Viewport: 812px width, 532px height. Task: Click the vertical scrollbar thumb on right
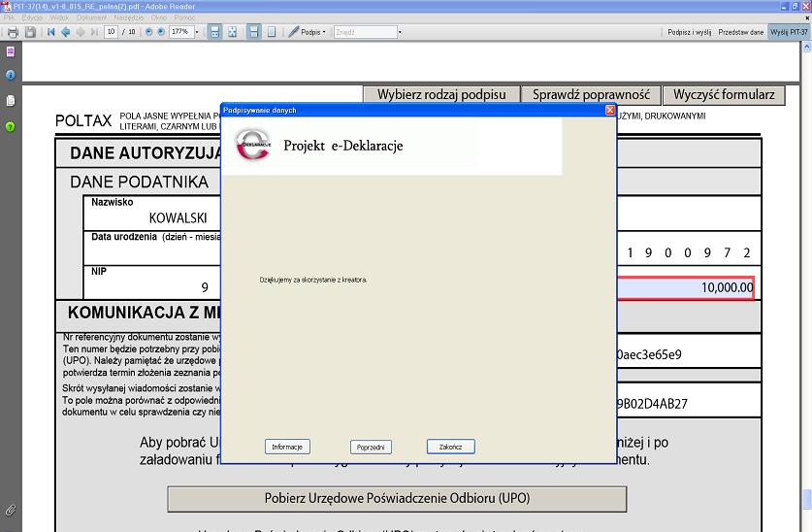coord(806,499)
